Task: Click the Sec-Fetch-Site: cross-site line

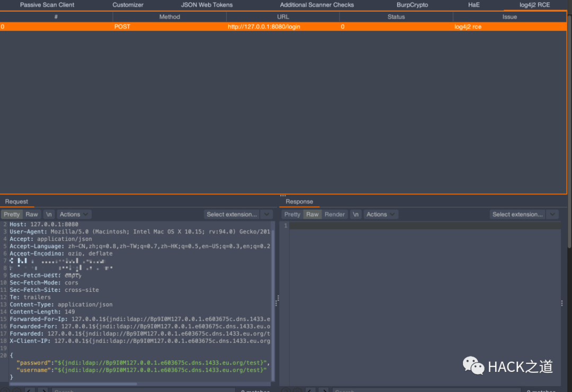Action: click(x=54, y=290)
